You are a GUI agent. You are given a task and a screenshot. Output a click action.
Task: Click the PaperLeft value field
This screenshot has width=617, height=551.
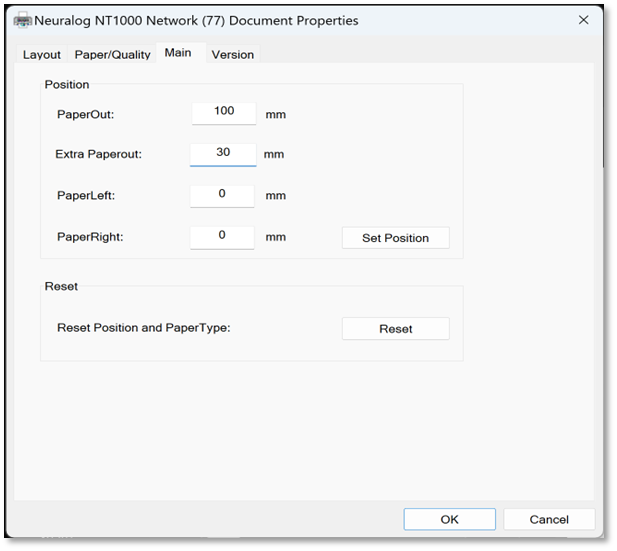tap(222, 195)
